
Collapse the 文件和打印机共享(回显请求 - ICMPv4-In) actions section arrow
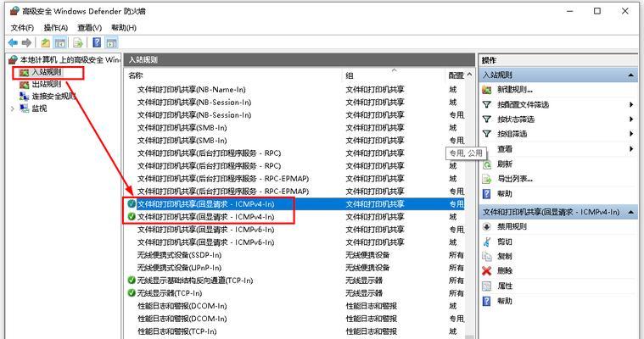[630, 212]
